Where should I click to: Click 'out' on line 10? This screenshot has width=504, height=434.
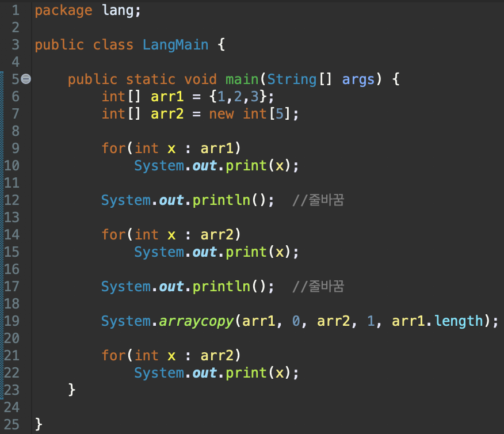coord(204,166)
